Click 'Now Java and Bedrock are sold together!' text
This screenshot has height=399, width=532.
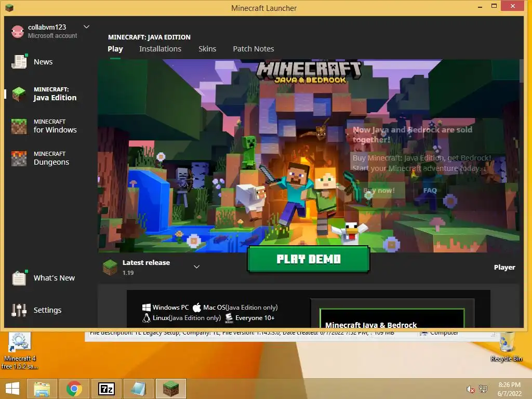412,135
